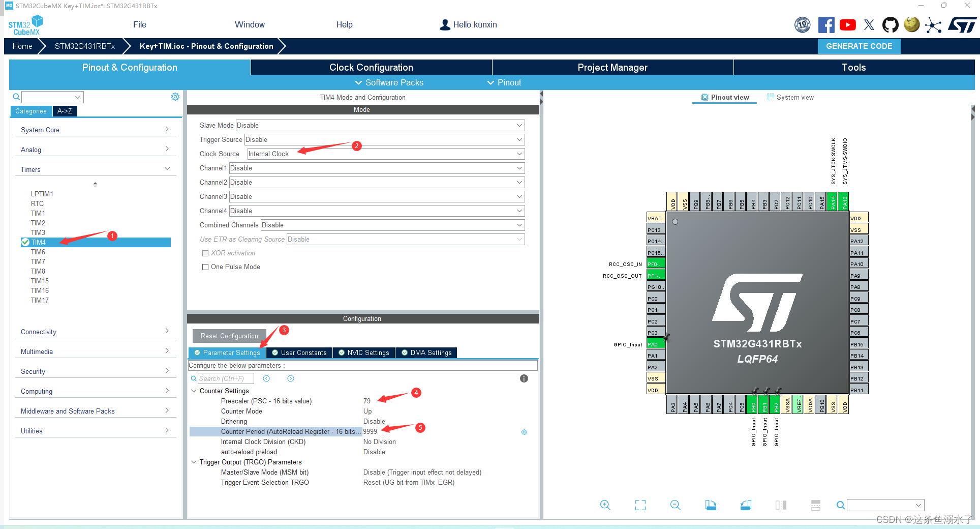Show parameter information icon
Screen dimensions: 980x529
coord(524,378)
